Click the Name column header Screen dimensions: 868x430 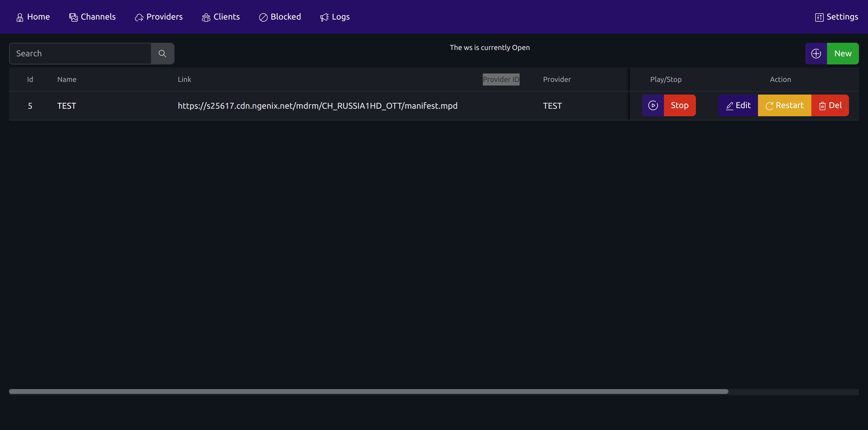point(67,79)
